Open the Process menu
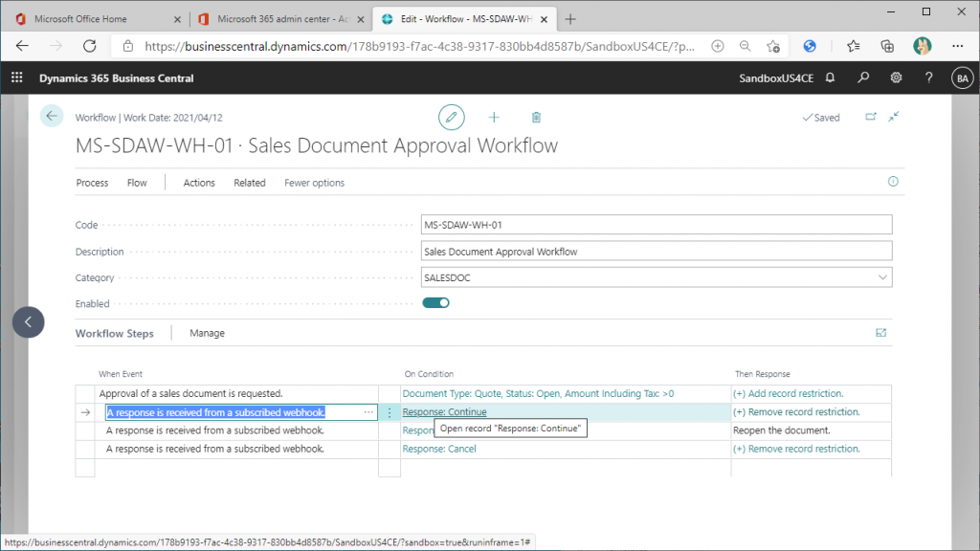Image resolution: width=980 pixels, height=551 pixels. click(x=92, y=183)
